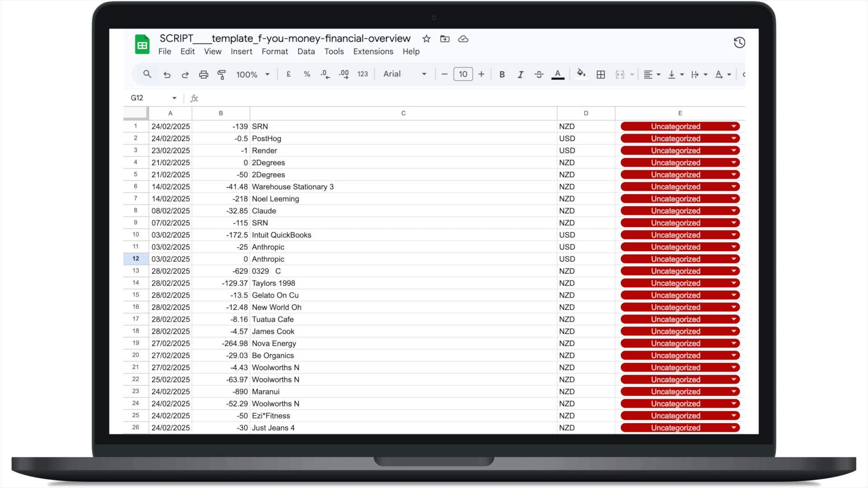Screen dimensions: 868x488
Task: Open the Extensions menu
Action: pos(373,52)
